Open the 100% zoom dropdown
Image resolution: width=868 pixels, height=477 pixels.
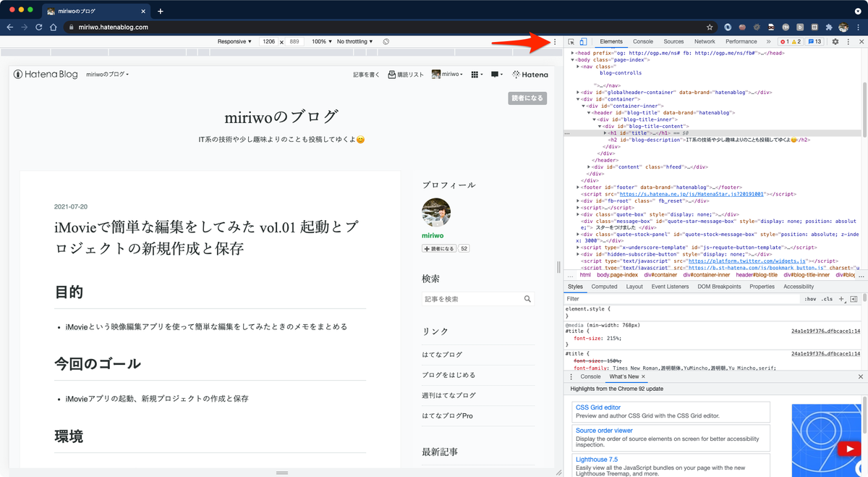click(x=320, y=42)
